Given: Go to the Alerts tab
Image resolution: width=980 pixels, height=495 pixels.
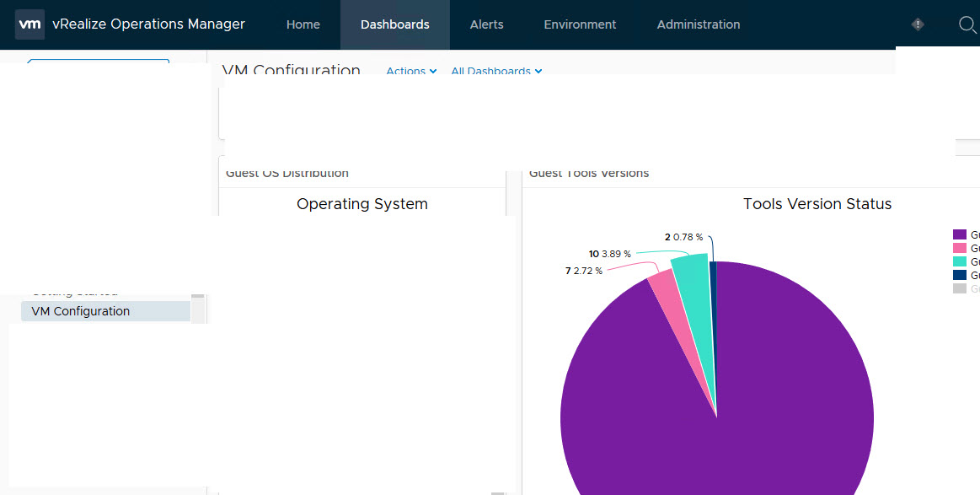Looking at the screenshot, I should (x=486, y=24).
